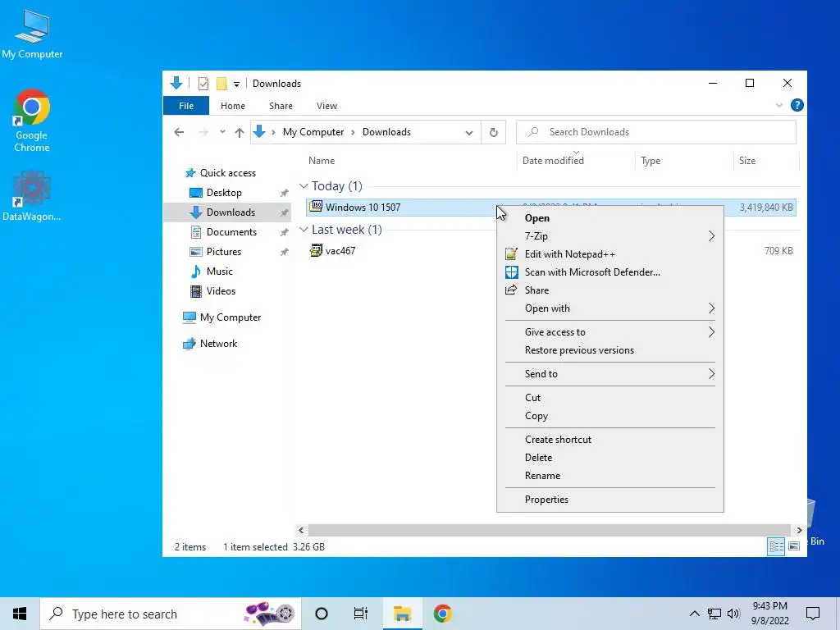Viewport: 840px width, 630px height.
Task: Click the New folder quick access toolbar icon
Action: [221, 84]
